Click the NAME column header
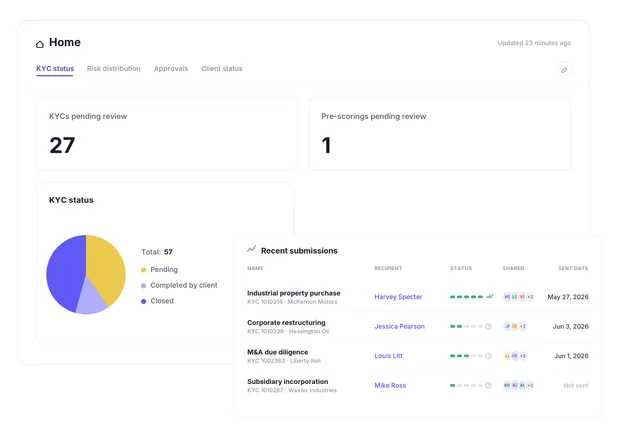The width and height of the screenshot is (620, 437). click(255, 268)
